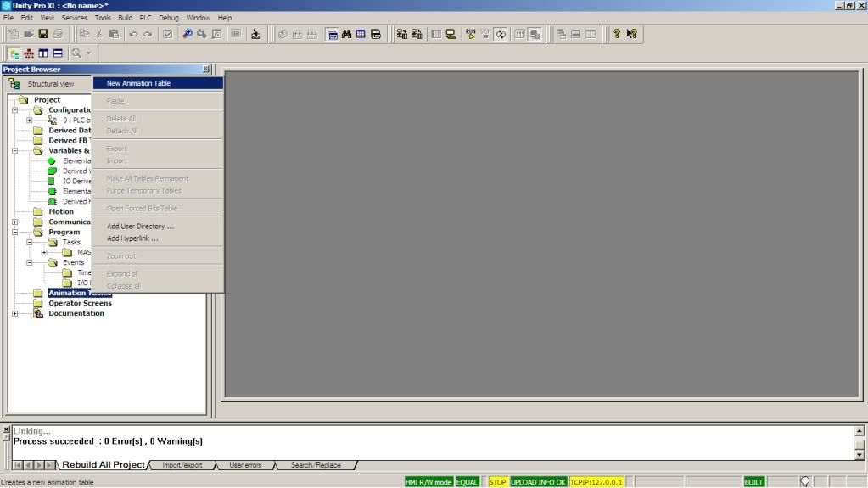Select Animation Tables tree item
This screenshot has height=488, width=868.
[80, 293]
